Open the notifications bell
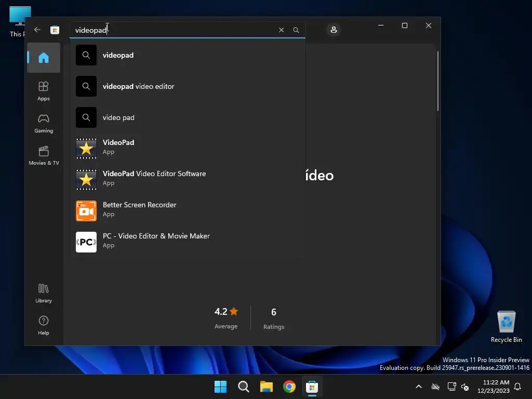The height and width of the screenshot is (399, 532). pyautogui.click(x=518, y=387)
